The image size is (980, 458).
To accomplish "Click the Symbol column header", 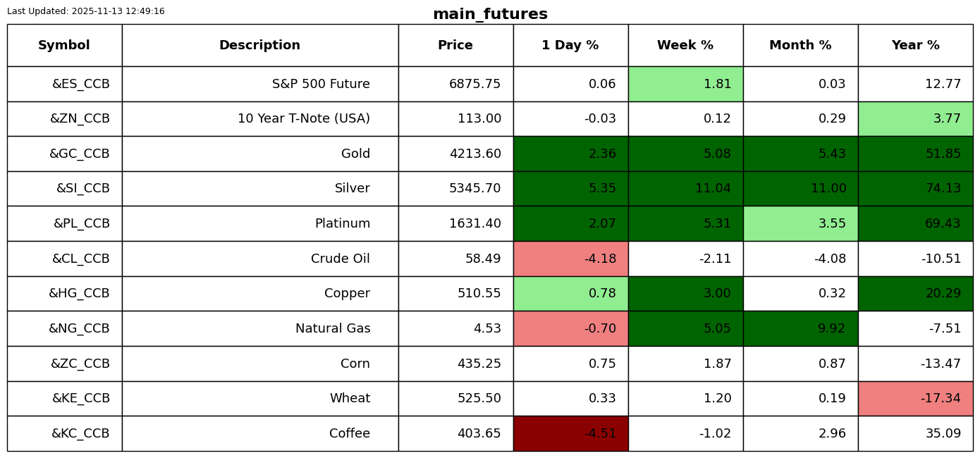I will (64, 45).
